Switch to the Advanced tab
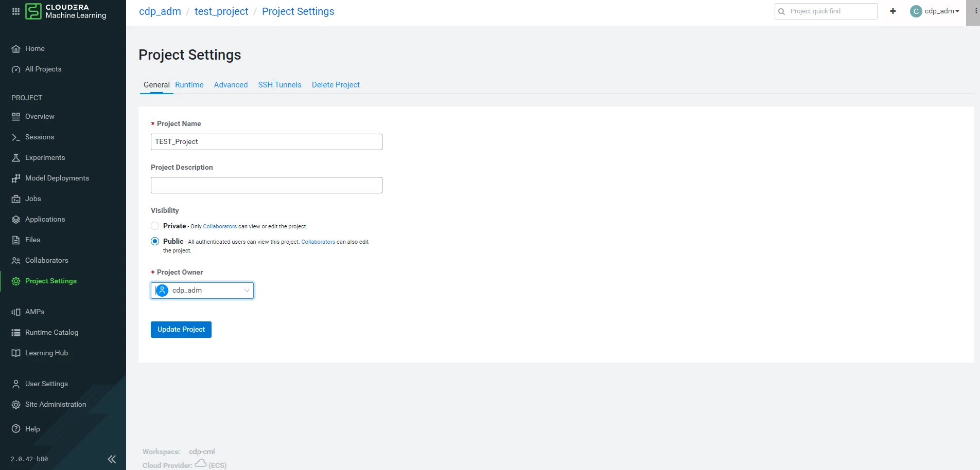980x470 pixels. [x=231, y=85]
